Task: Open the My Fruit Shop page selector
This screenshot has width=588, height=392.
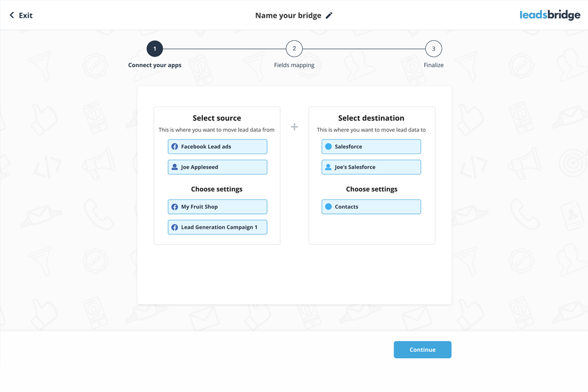Action: point(218,207)
